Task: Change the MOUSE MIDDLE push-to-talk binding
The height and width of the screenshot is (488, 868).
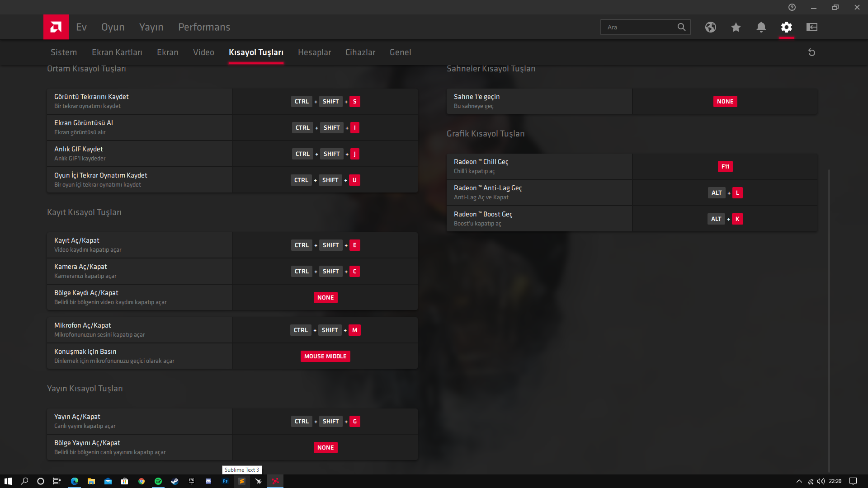Action: click(325, 357)
